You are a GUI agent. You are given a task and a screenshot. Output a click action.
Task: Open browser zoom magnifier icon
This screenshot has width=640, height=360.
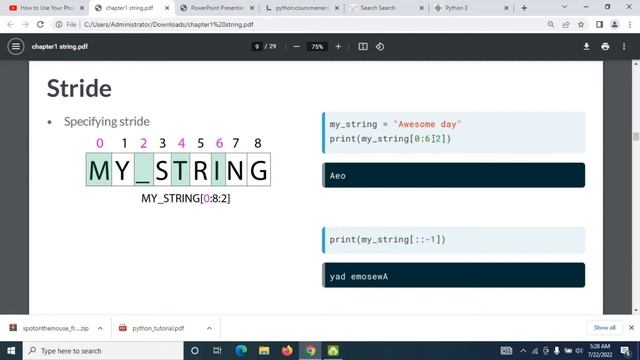[551, 24]
